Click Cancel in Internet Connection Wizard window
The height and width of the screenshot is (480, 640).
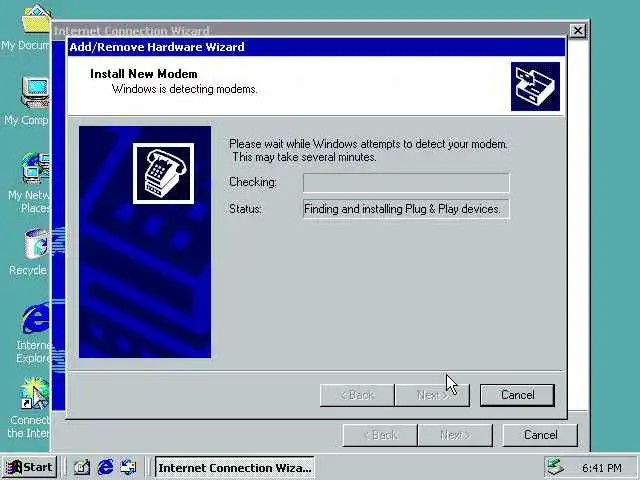[540, 435]
